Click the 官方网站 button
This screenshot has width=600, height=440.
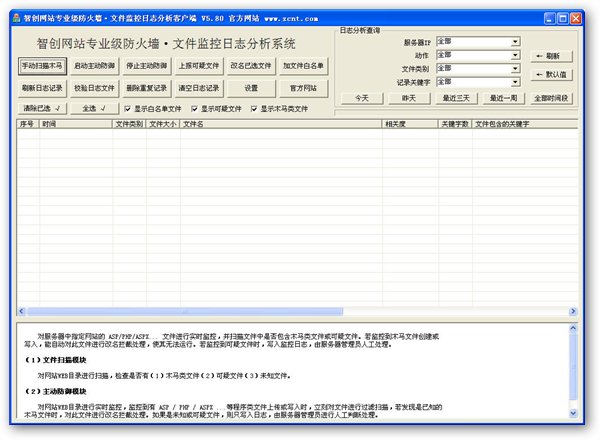click(x=302, y=88)
